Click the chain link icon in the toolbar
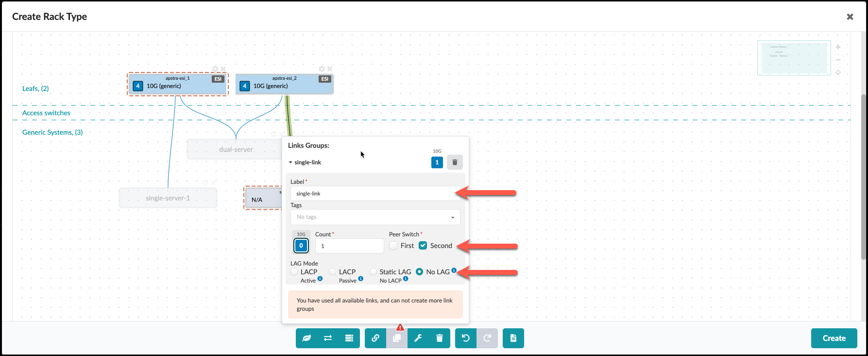Viewport: 868px width, 356px height. click(375, 338)
